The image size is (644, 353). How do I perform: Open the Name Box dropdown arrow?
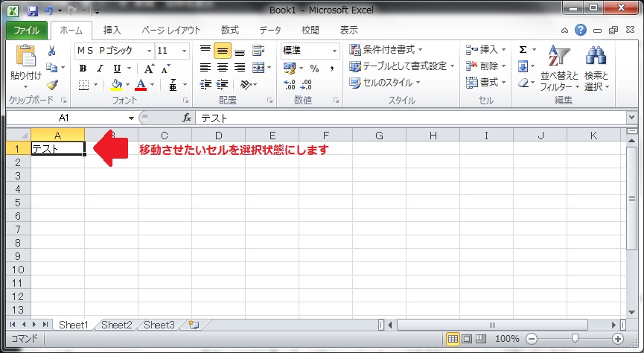(x=131, y=118)
